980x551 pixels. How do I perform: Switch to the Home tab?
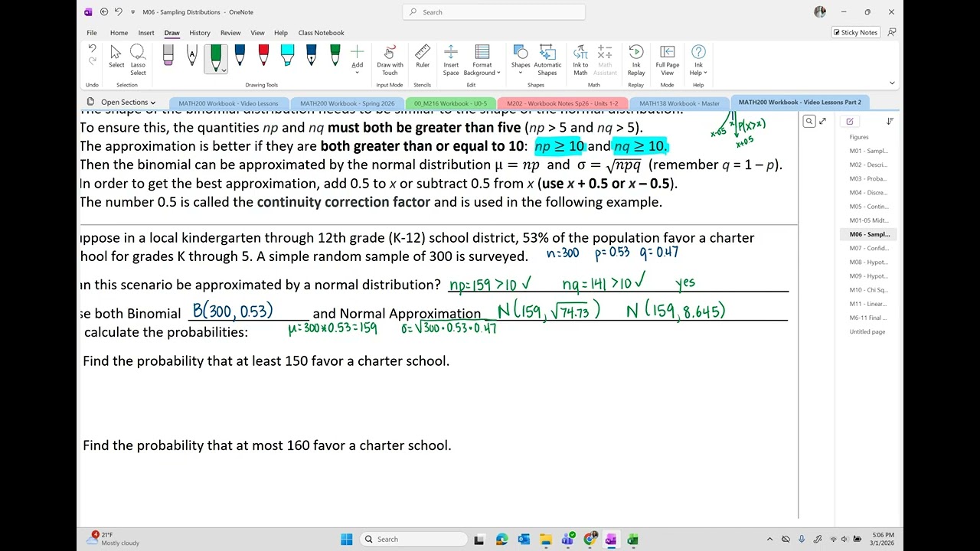click(x=119, y=33)
